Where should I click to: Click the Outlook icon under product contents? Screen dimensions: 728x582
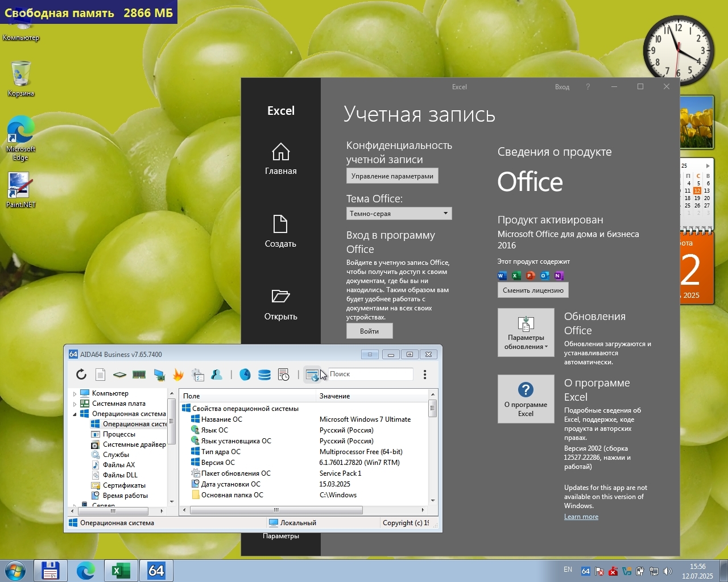tap(545, 276)
